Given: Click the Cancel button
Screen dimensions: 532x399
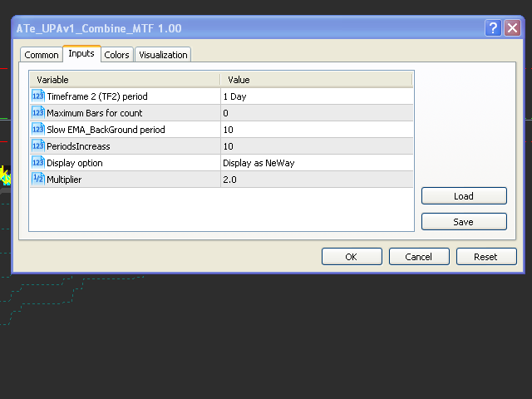Looking at the screenshot, I should pos(419,257).
